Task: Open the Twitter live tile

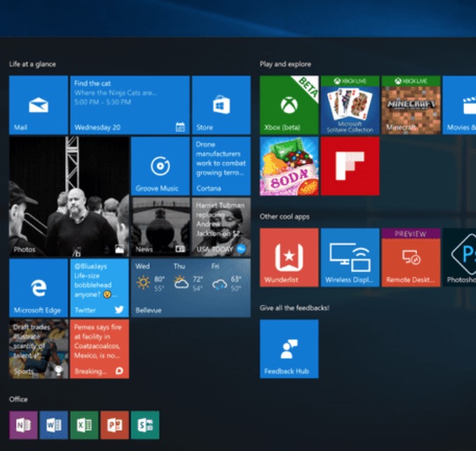Action: 99,287
